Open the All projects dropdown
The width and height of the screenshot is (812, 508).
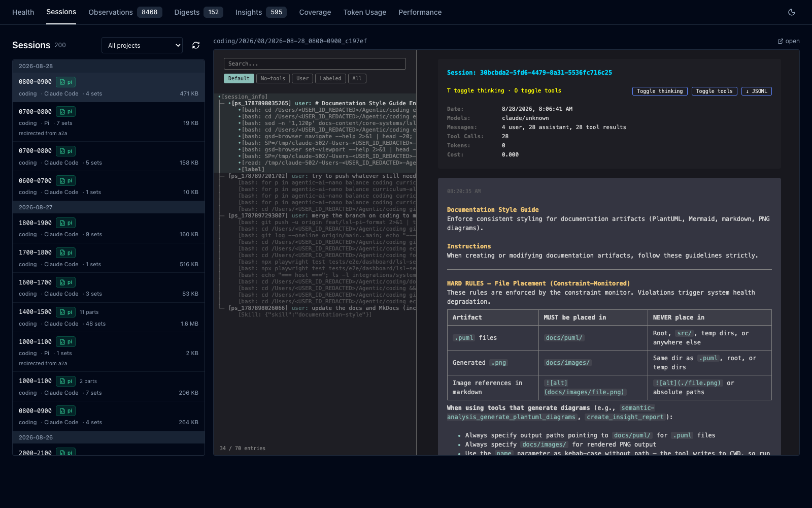point(142,45)
